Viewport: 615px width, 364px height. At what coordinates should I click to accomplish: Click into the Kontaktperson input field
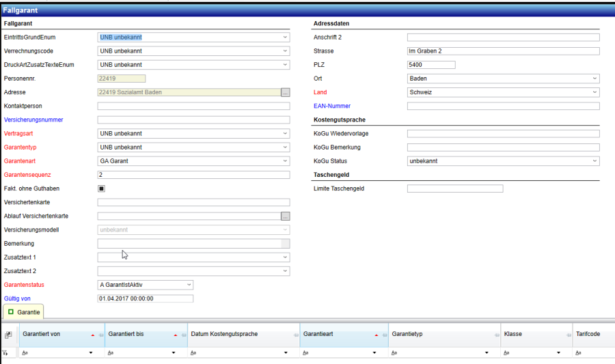pyautogui.click(x=193, y=106)
